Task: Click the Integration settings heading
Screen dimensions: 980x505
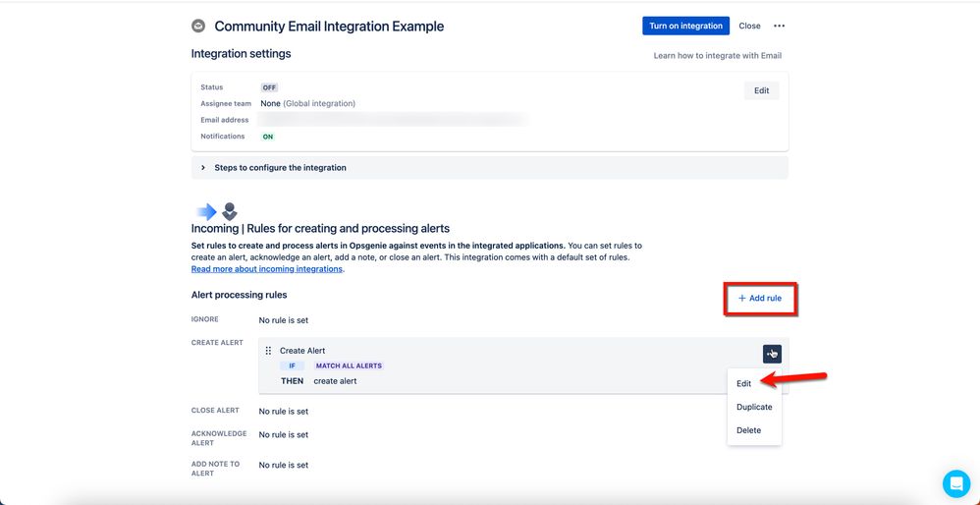Action: point(242,54)
